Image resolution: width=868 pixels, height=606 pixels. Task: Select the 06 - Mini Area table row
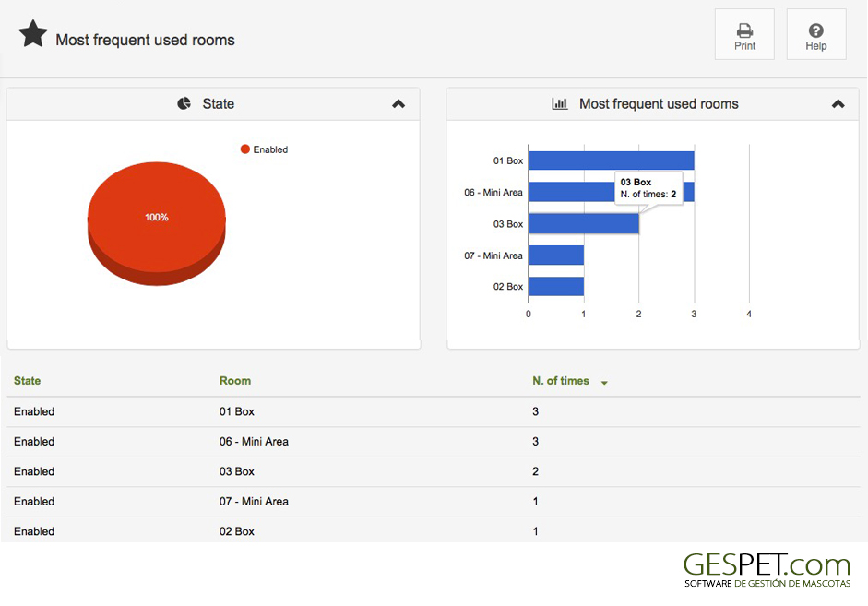(434, 442)
